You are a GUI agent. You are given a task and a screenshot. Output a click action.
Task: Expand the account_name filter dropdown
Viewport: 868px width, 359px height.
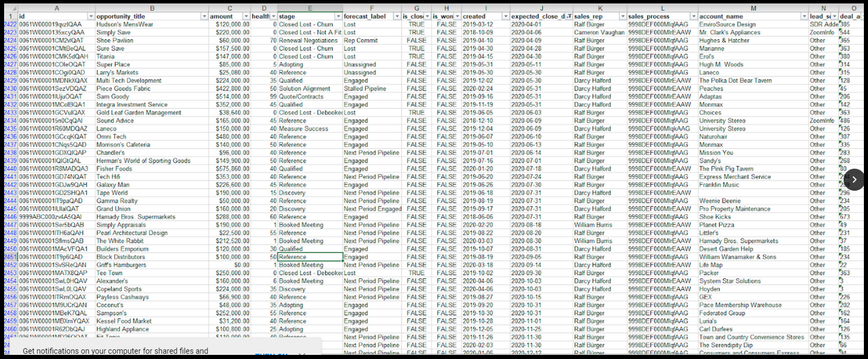(x=804, y=16)
